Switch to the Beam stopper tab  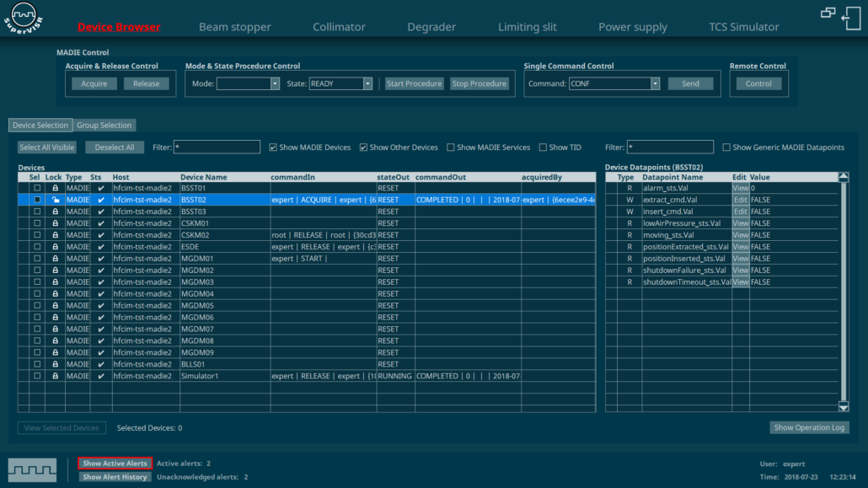pyautogui.click(x=234, y=27)
